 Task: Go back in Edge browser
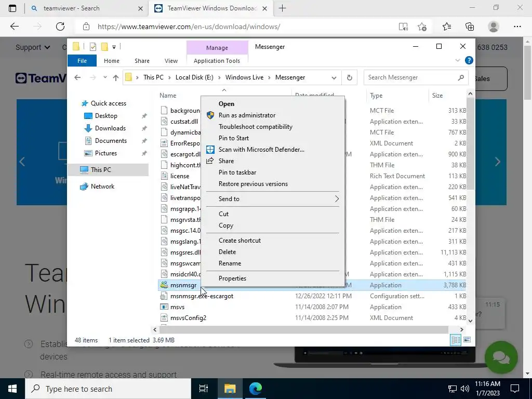[x=14, y=26]
